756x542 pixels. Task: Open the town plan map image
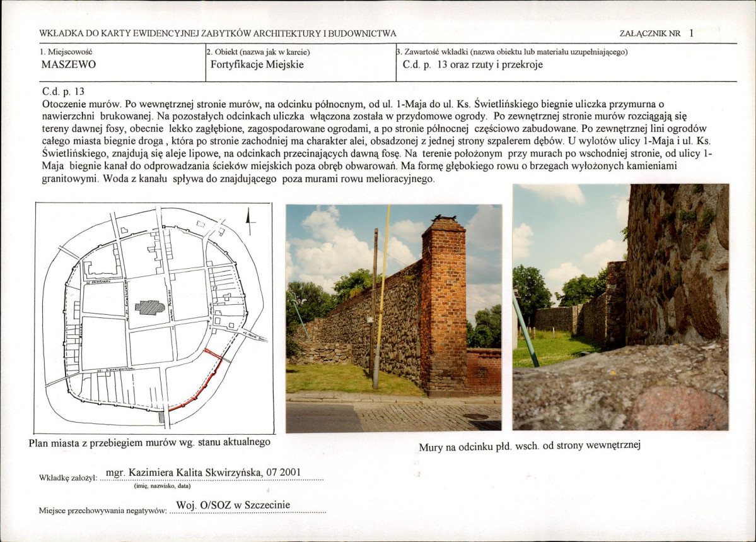[x=154, y=318]
